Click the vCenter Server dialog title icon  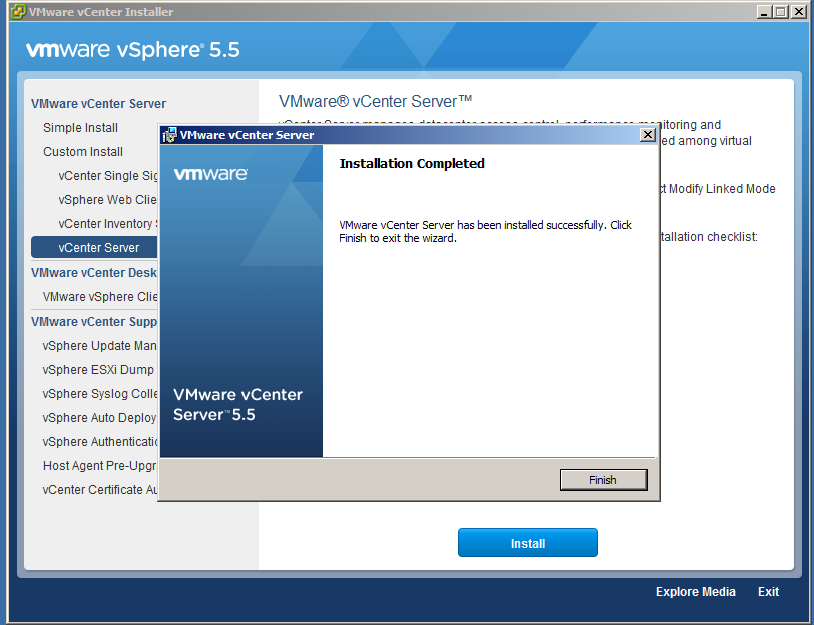pos(169,135)
